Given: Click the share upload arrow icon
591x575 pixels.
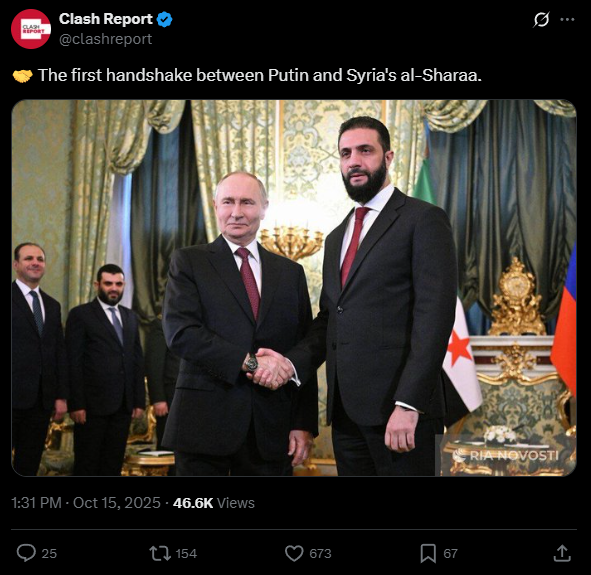Looking at the screenshot, I should [x=562, y=553].
